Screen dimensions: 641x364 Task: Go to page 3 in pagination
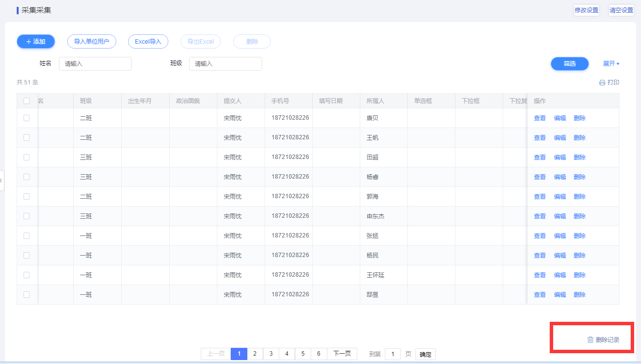point(271,354)
